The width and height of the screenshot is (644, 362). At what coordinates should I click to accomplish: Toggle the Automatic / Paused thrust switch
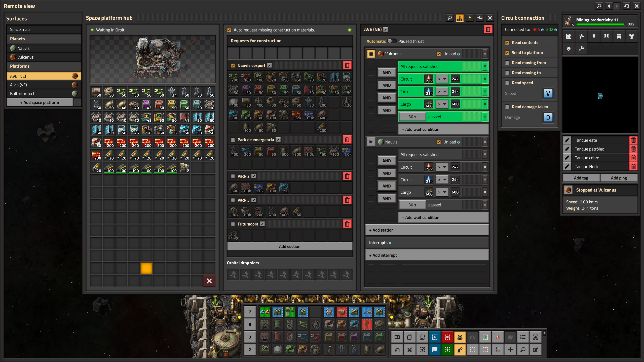coord(392,41)
